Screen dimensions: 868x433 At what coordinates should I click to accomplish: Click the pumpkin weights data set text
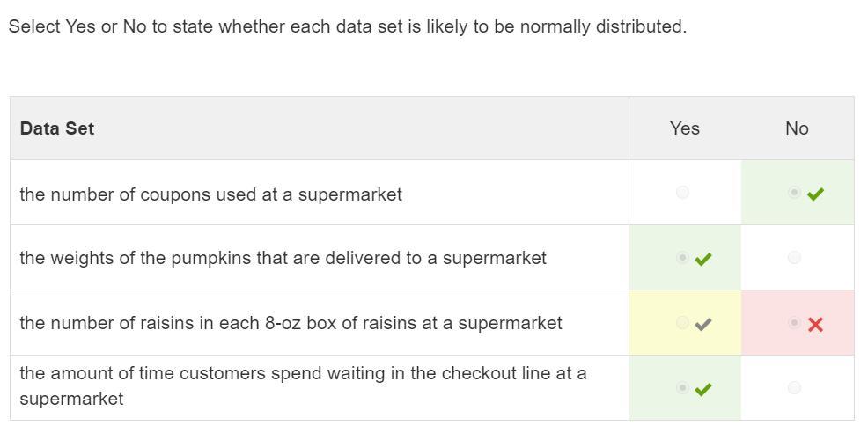coord(283,258)
